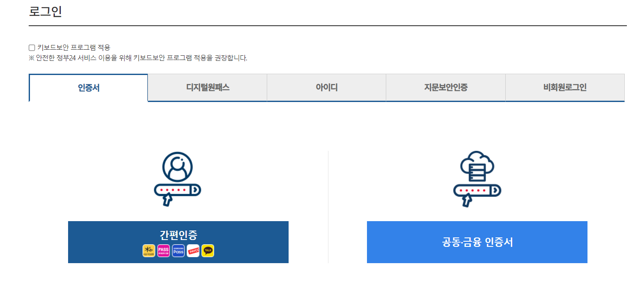Select the yellow KakaoTalk authentication icon
The height and width of the screenshot is (282, 644).
point(208,251)
